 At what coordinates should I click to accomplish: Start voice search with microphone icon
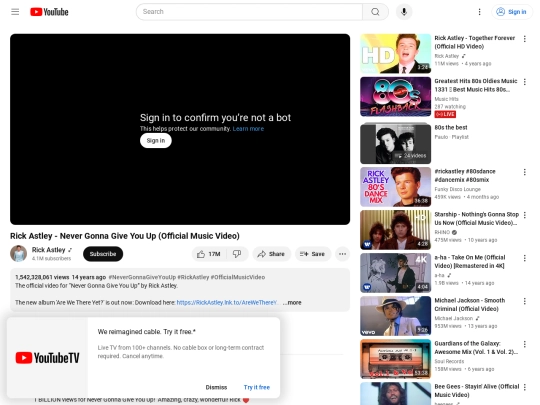tap(404, 12)
